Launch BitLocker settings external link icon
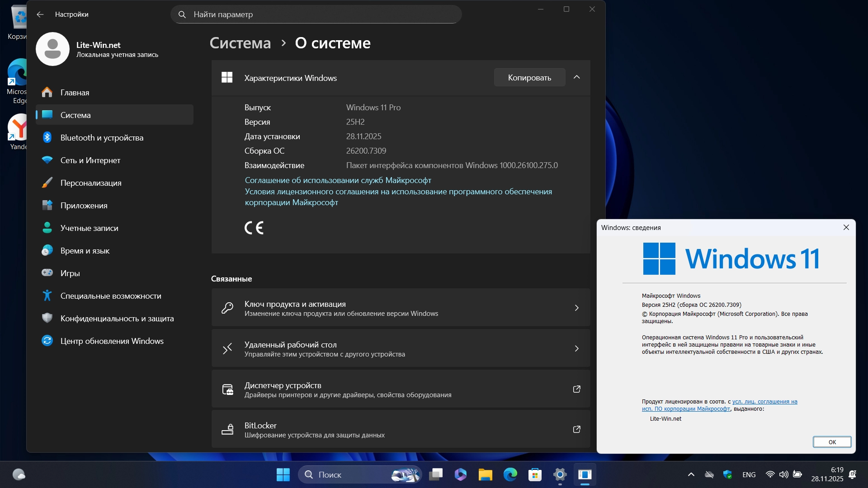The width and height of the screenshot is (868, 488). [576, 429]
